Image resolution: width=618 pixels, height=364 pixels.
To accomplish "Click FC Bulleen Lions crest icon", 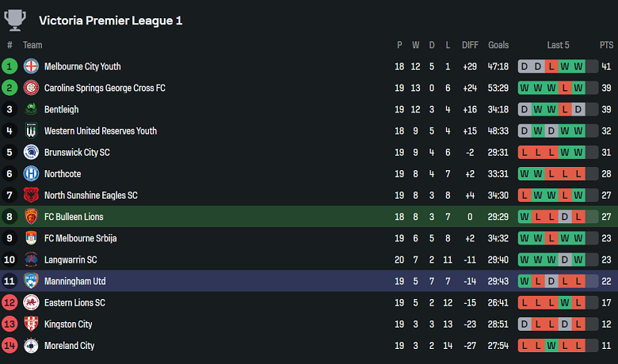I will point(31,216).
